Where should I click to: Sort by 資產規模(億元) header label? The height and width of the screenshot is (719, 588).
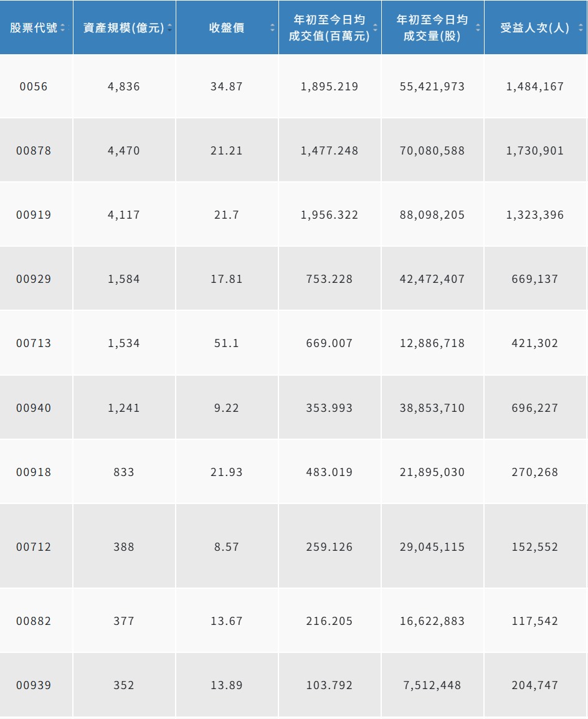coord(124,27)
